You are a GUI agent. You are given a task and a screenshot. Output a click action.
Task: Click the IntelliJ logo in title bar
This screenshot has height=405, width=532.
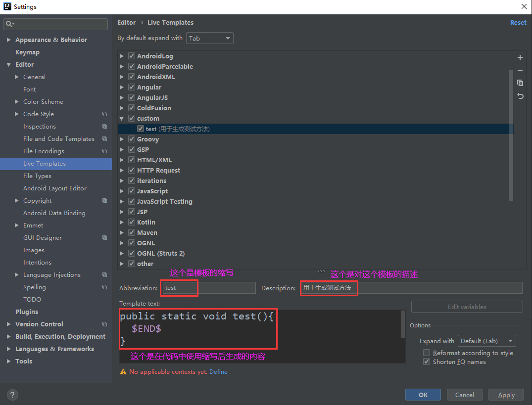click(x=7, y=6)
